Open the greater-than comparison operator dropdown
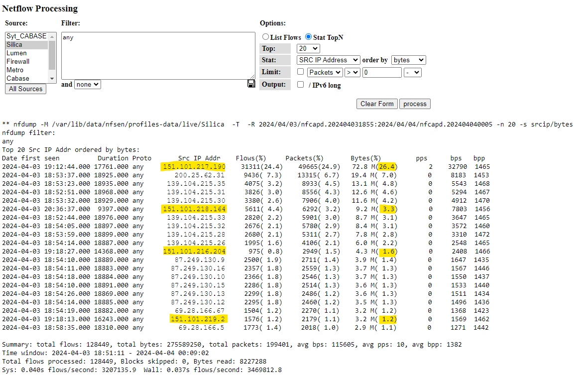The width and height of the screenshot is (588, 380). point(353,72)
